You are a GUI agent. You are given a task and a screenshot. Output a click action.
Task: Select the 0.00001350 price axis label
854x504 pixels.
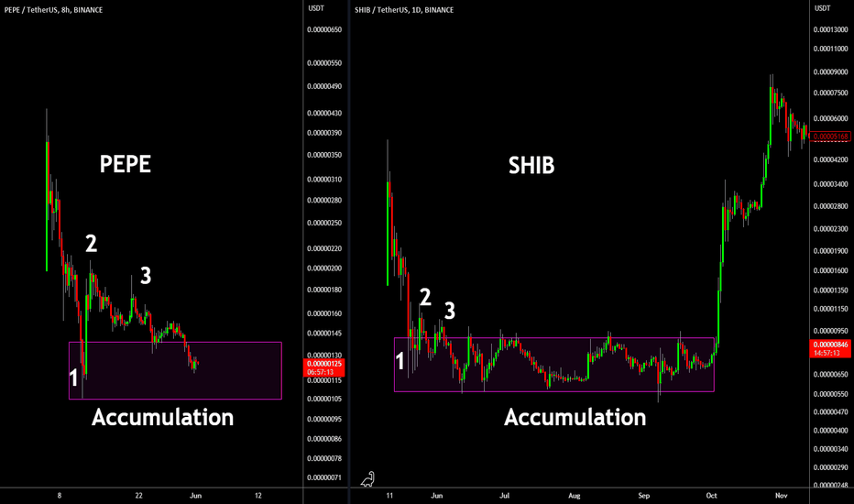click(x=830, y=290)
